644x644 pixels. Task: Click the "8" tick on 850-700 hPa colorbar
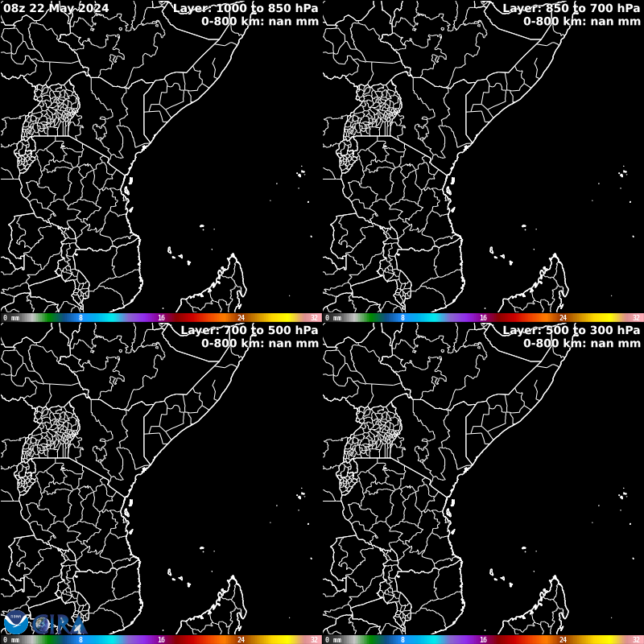[x=403, y=318]
